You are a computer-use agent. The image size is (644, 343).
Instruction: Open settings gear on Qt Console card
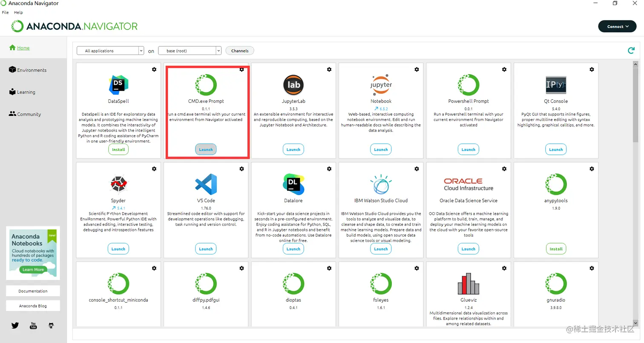pyautogui.click(x=592, y=69)
